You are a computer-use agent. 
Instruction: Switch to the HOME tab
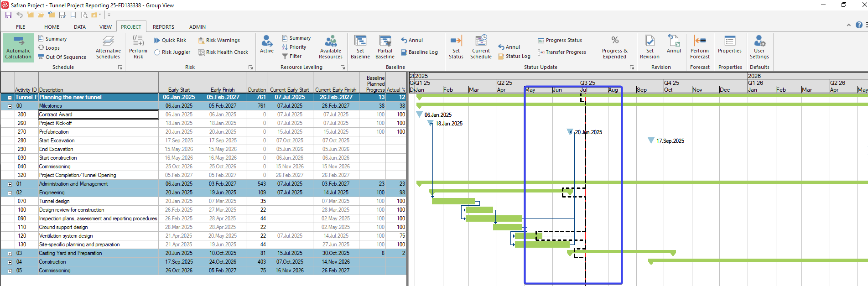click(52, 27)
